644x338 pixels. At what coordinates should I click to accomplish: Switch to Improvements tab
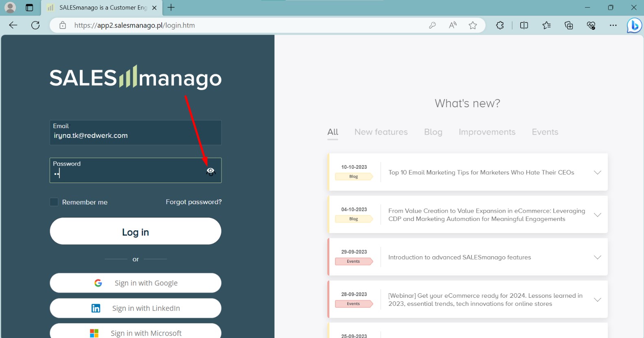487,132
